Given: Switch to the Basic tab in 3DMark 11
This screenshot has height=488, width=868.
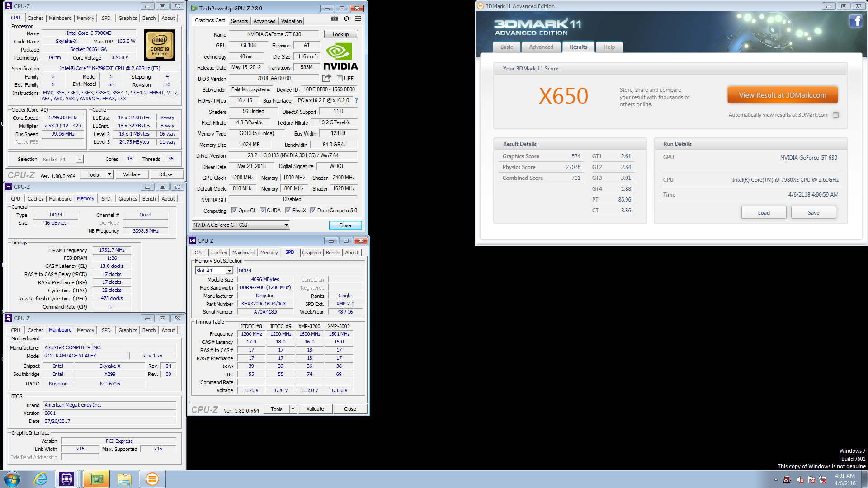Looking at the screenshot, I should (506, 47).
